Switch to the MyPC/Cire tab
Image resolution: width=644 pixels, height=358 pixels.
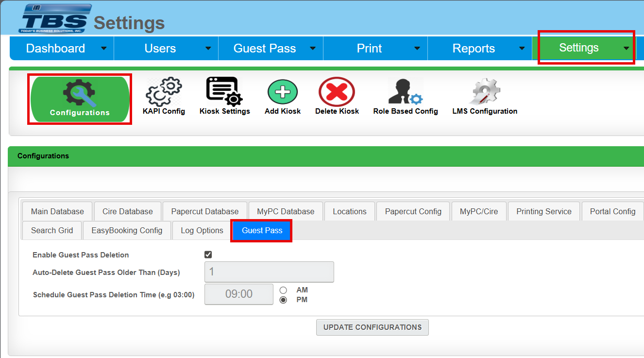pos(479,211)
